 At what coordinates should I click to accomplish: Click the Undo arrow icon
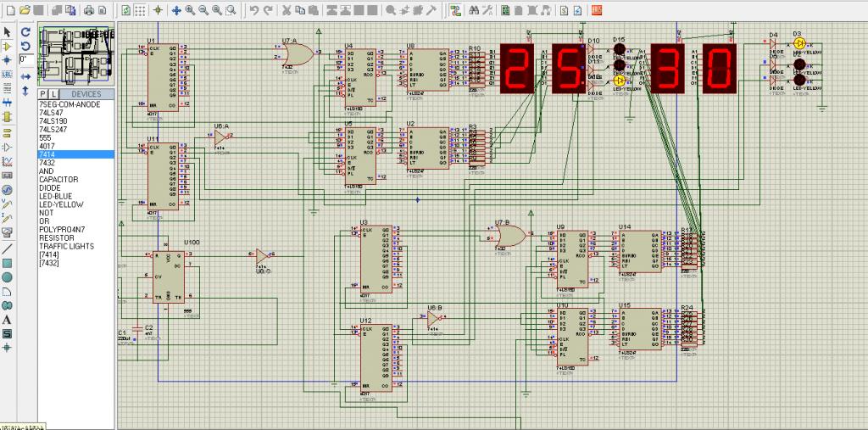tap(254, 11)
